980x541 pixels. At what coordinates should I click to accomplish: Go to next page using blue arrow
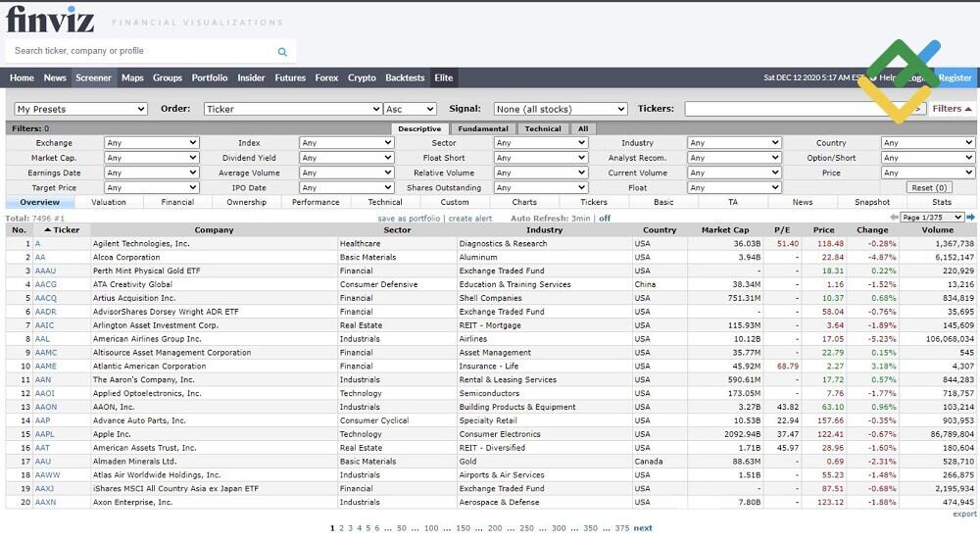tap(971, 217)
